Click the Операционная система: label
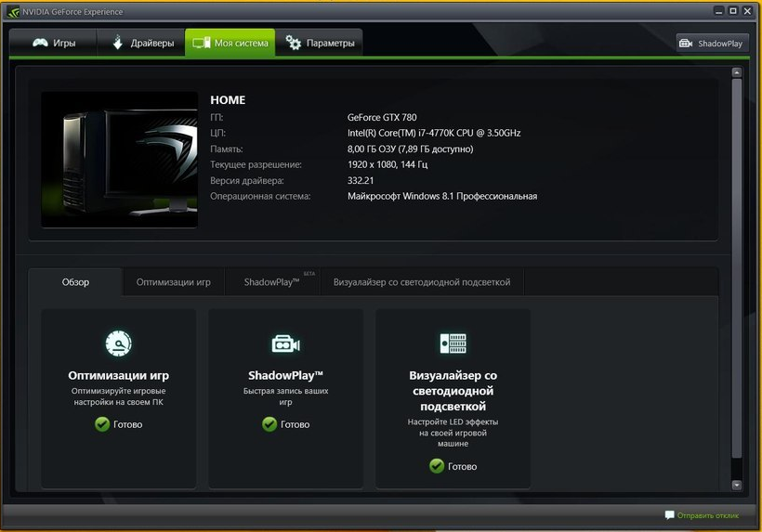This screenshot has height=532, width=762. [x=260, y=196]
